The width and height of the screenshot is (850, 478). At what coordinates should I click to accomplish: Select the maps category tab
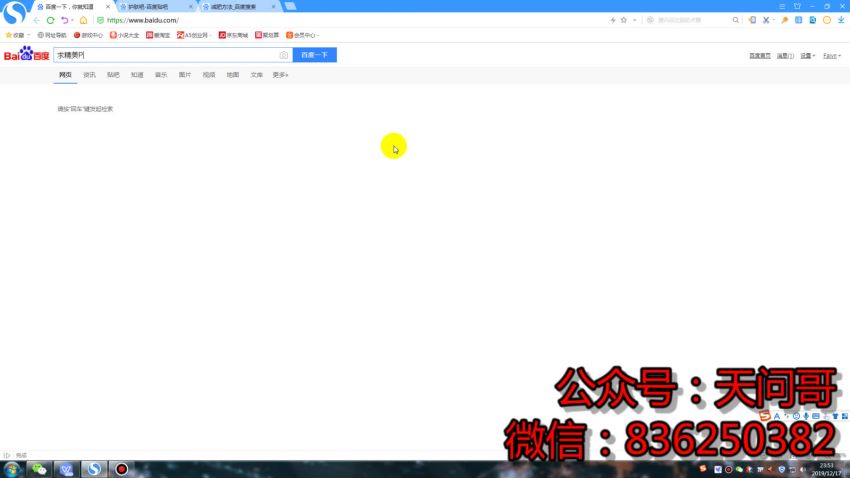pyautogui.click(x=233, y=75)
